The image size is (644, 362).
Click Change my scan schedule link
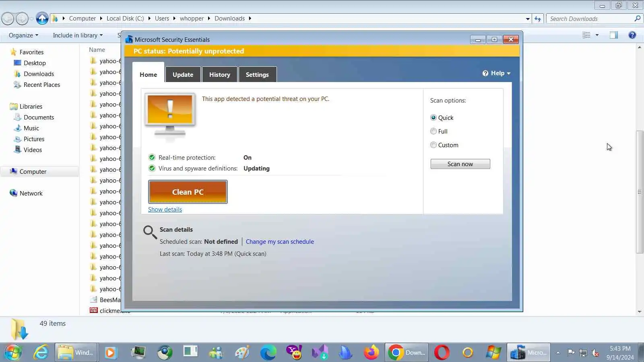point(280,241)
